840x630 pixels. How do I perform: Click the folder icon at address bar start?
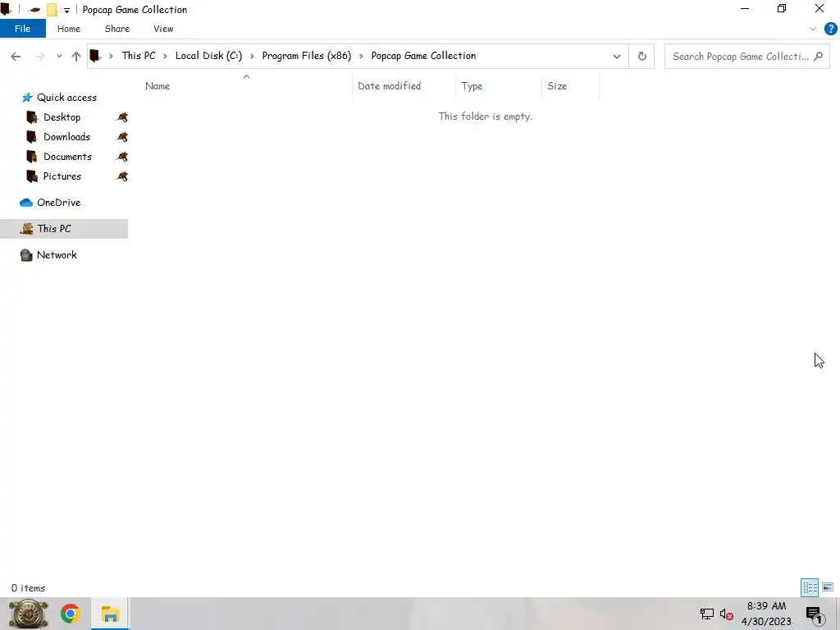point(95,56)
